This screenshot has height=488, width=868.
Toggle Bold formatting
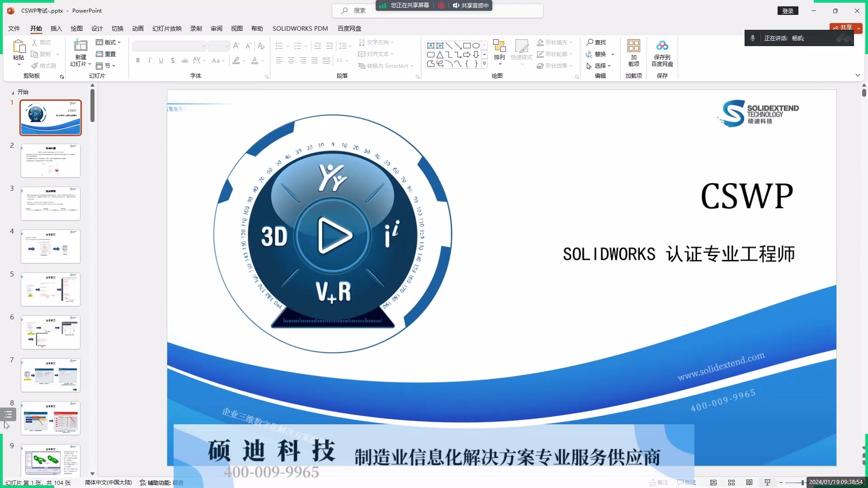tap(138, 60)
